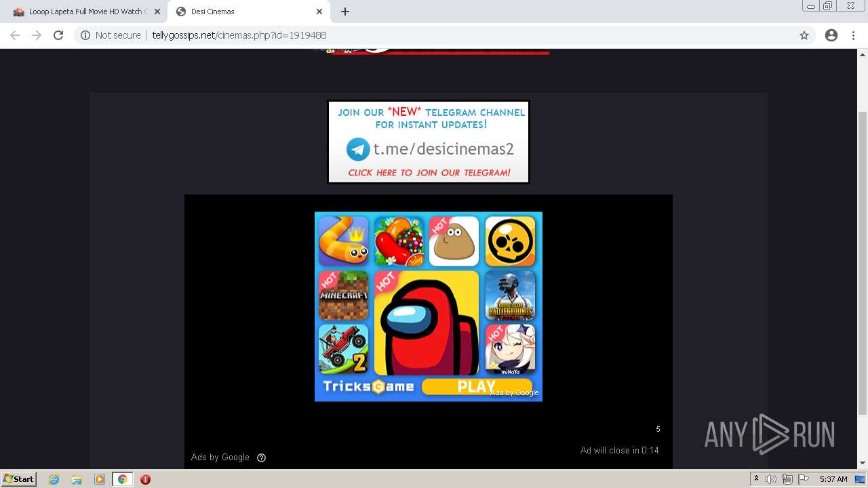Open the ad info question mark icon

(x=262, y=457)
